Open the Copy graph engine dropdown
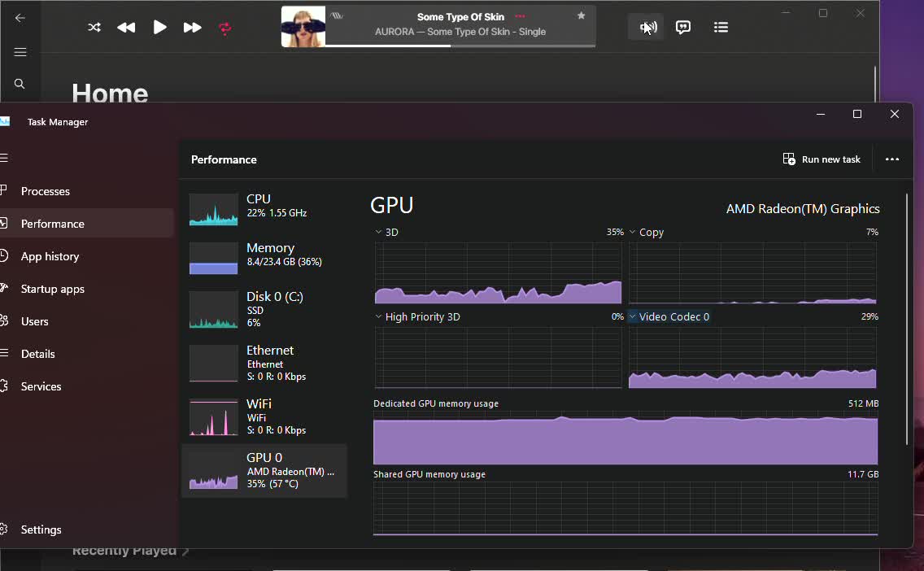The height and width of the screenshot is (571, 924). point(633,232)
